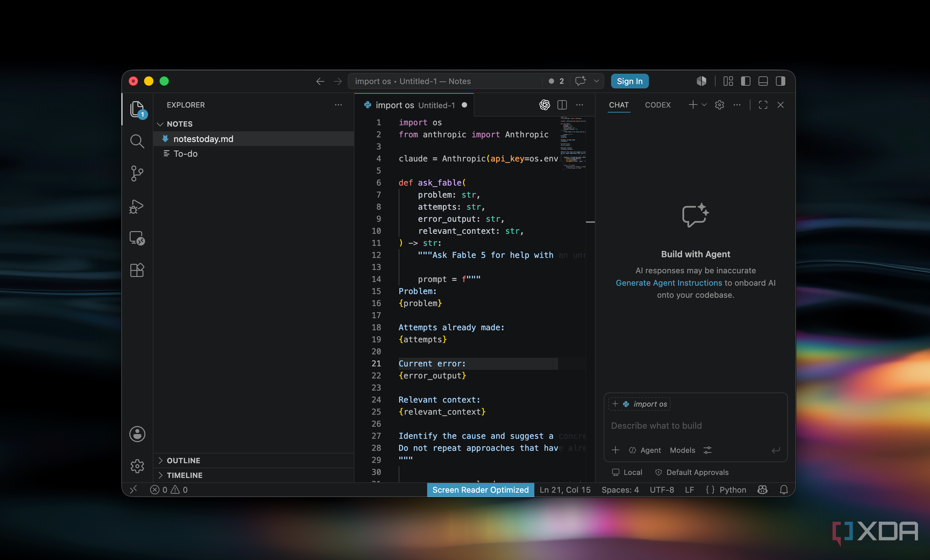This screenshot has width=930, height=560.
Task: Switch to the CODEX tab
Action: (658, 105)
